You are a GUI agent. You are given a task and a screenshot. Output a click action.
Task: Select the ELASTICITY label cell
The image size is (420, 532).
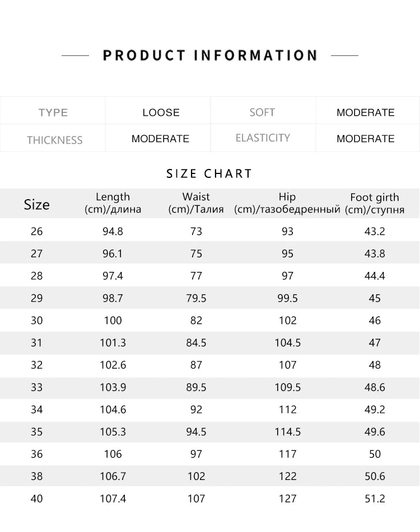263,138
